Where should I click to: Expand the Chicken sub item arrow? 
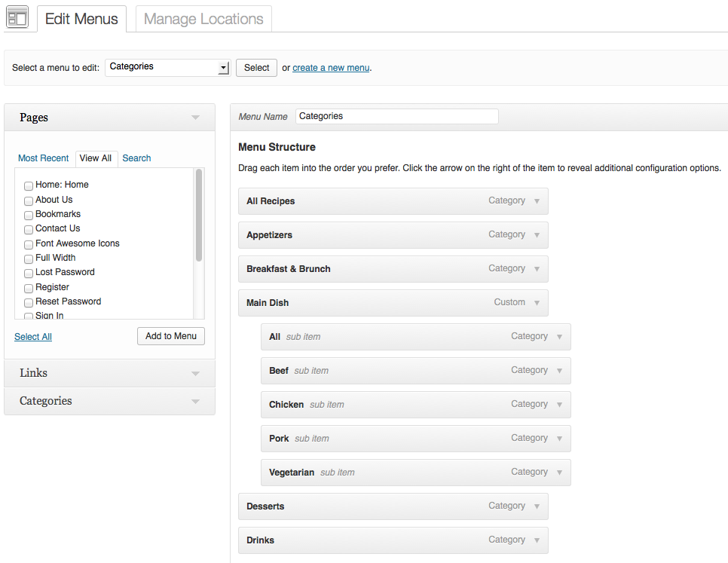point(559,405)
